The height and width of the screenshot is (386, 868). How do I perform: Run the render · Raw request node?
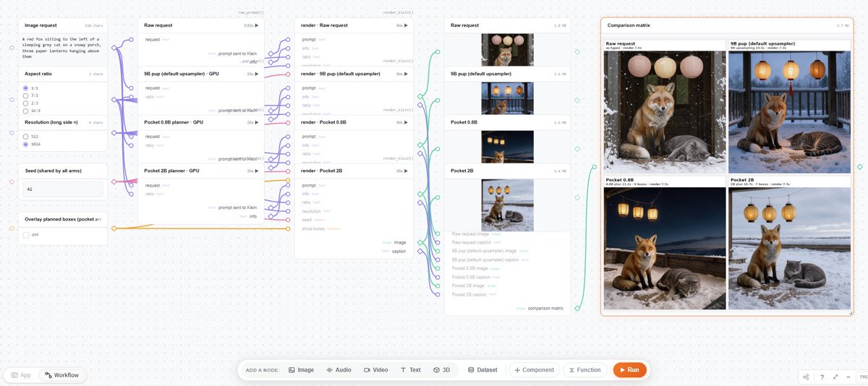pos(407,25)
